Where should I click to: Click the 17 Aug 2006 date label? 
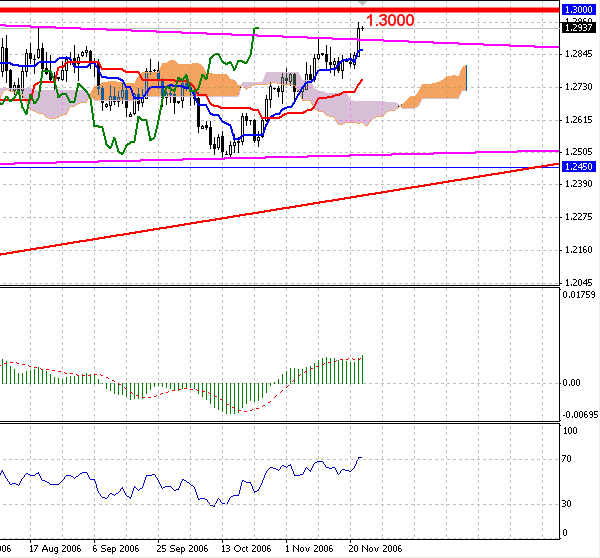click(x=55, y=549)
